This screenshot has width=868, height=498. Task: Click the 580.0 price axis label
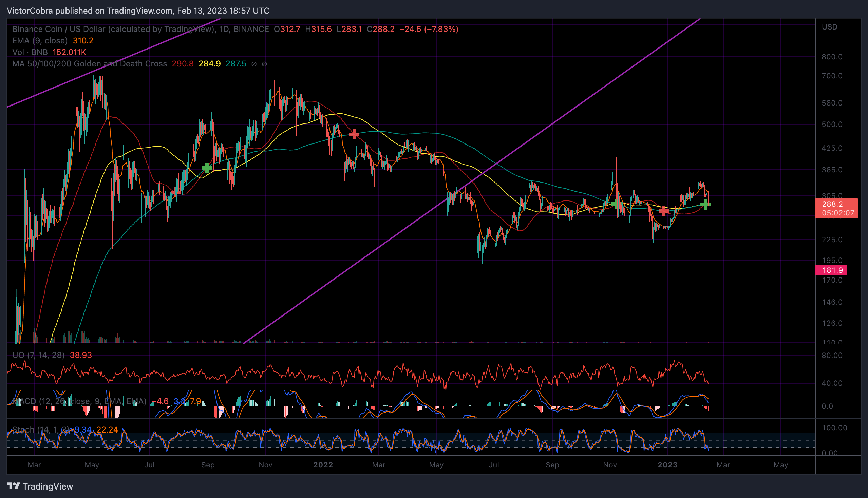point(832,103)
